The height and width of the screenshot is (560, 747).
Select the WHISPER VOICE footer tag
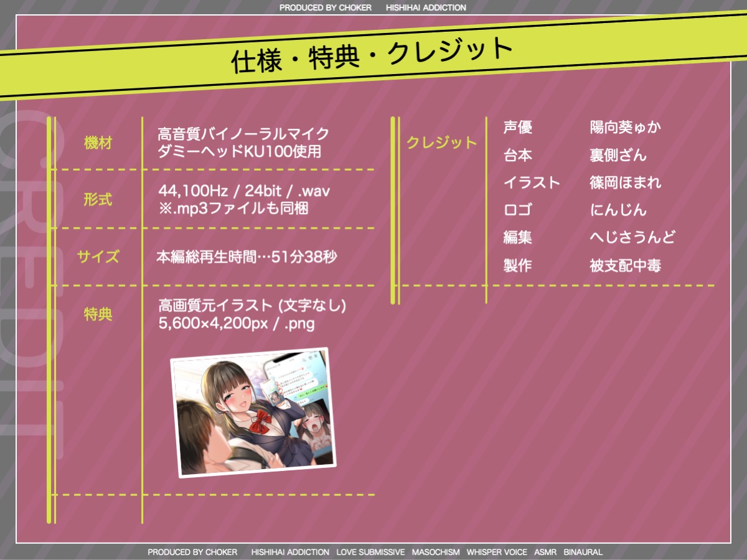(497, 552)
